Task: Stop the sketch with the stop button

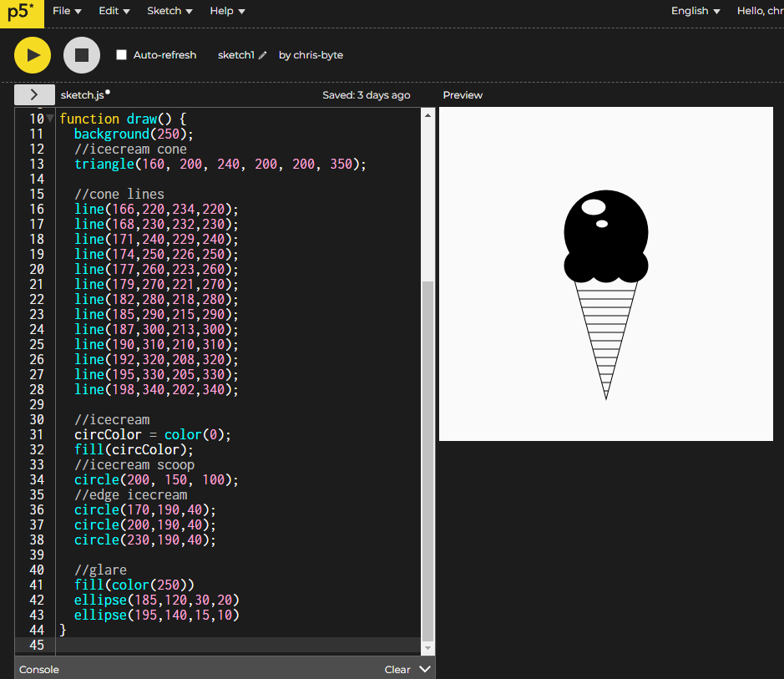Action: (x=82, y=55)
